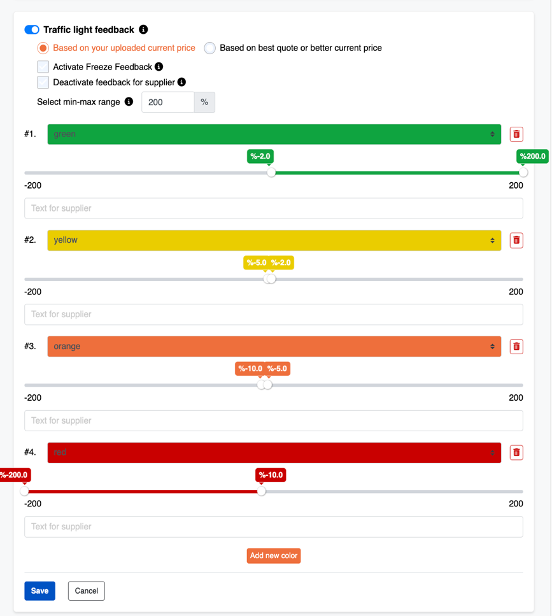This screenshot has height=616, width=552.
Task: Focus the min-max range value field
Action: (168, 102)
